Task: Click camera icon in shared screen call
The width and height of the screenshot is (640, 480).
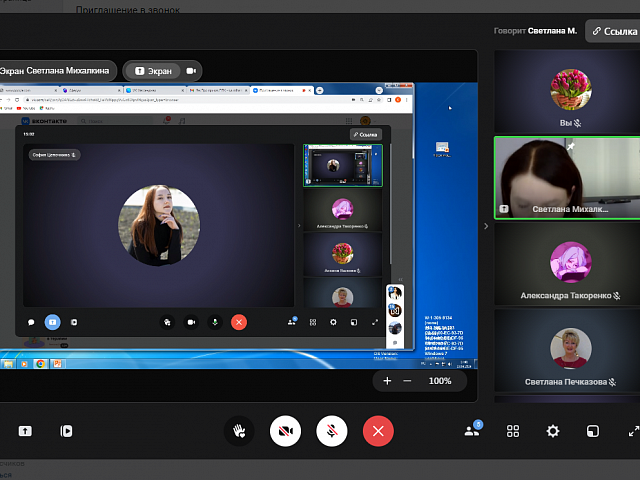Action: [191, 322]
